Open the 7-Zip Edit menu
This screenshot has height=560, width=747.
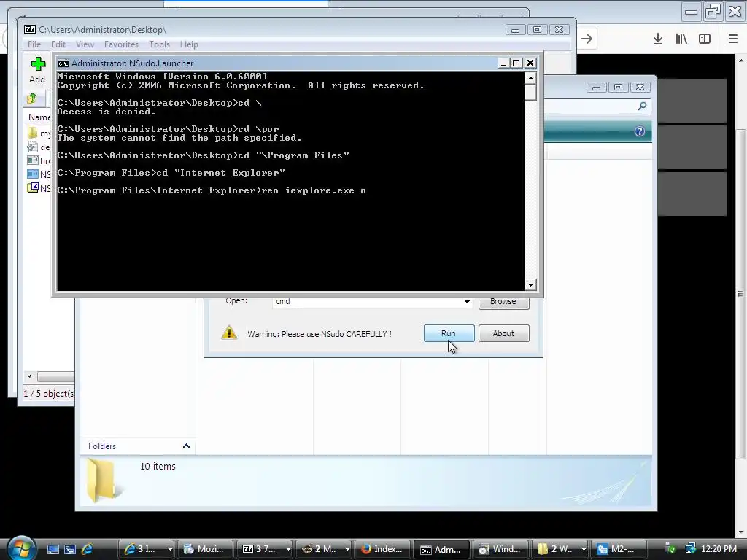pyautogui.click(x=58, y=44)
